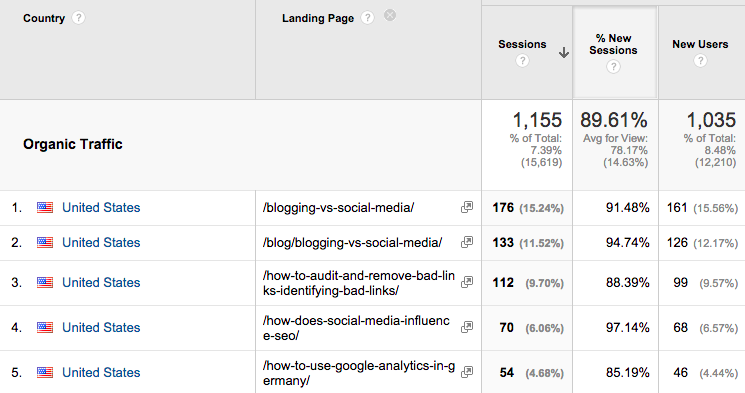Open external icon for social-media-influence-seo page
The width and height of the screenshot is (745, 393).
467,327
